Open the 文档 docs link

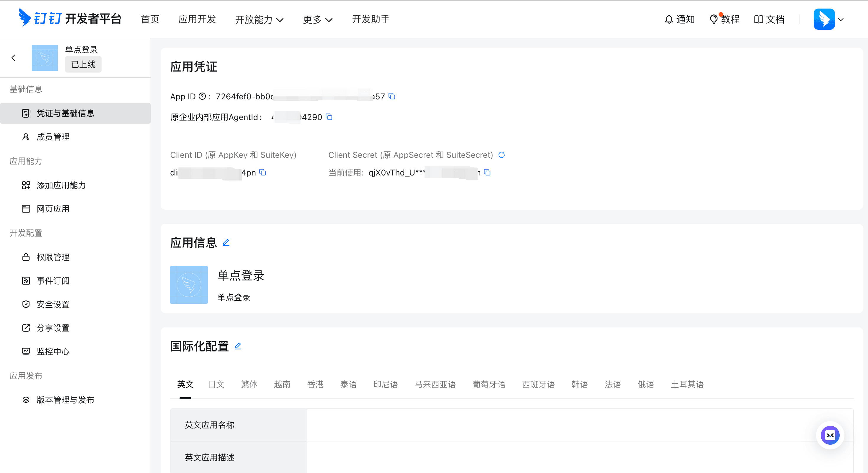point(769,19)
